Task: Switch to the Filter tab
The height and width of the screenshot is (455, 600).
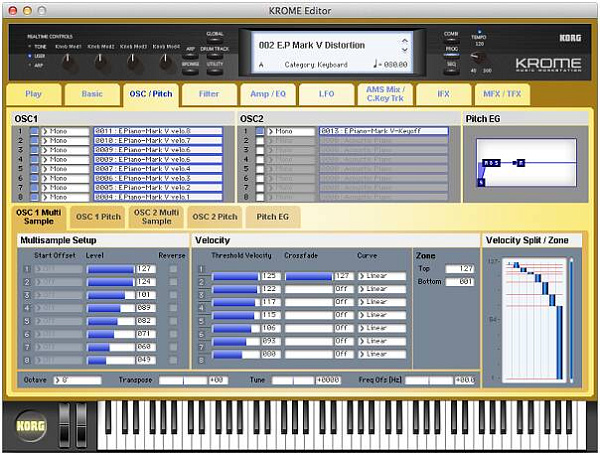Action: click(x=209, y=94)
